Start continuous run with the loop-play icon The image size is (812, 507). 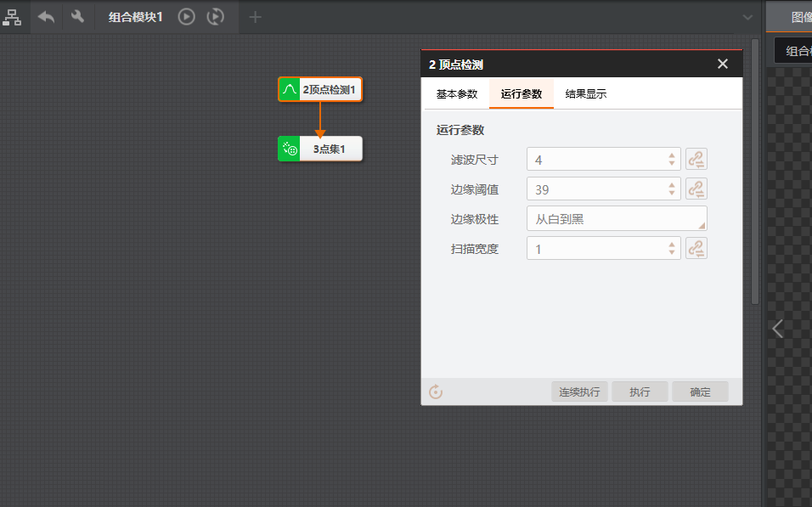point(216,17)
